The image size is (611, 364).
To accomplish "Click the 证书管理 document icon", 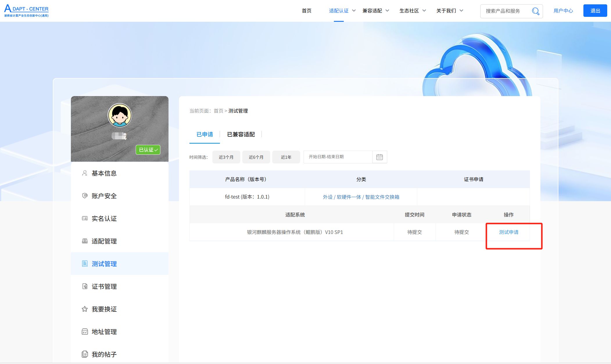I will pyautogui.click(x=85, y=286).
